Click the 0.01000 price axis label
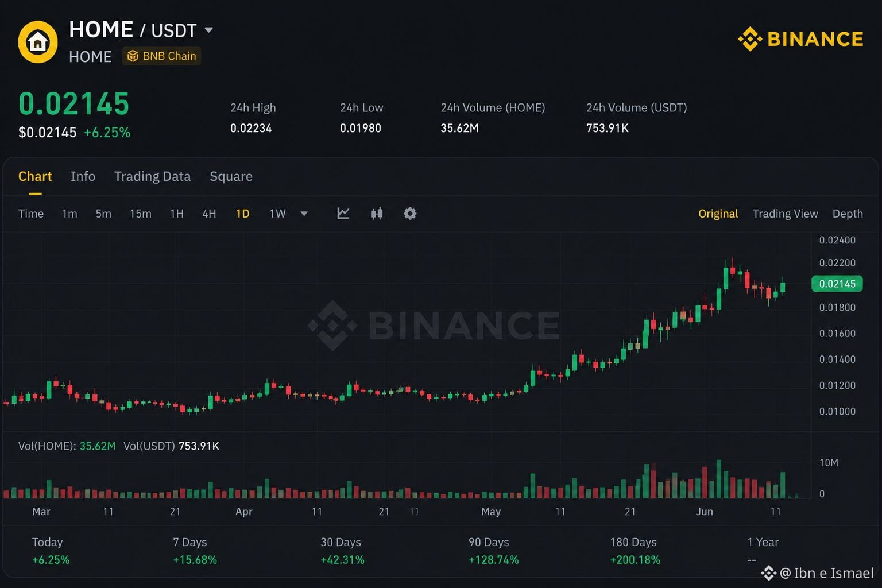The height and width of the screenshot is (588, 882). (x=837, y=411)
